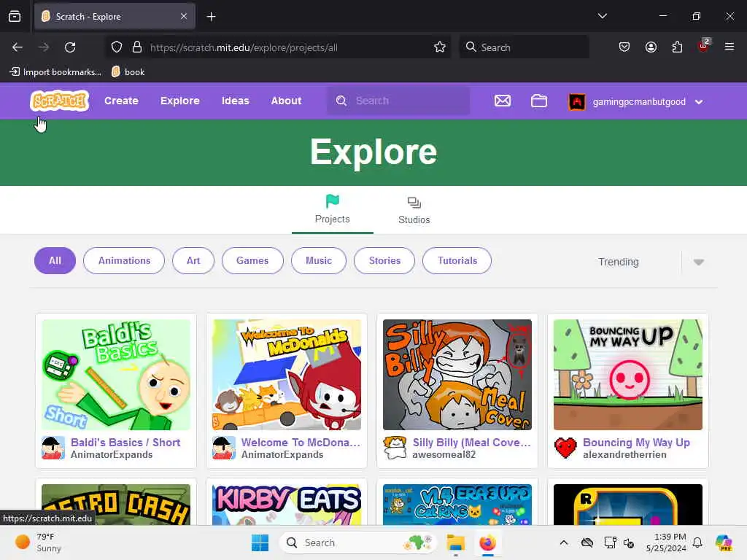Switch to the Studios tab

click(x=414, y=210)
